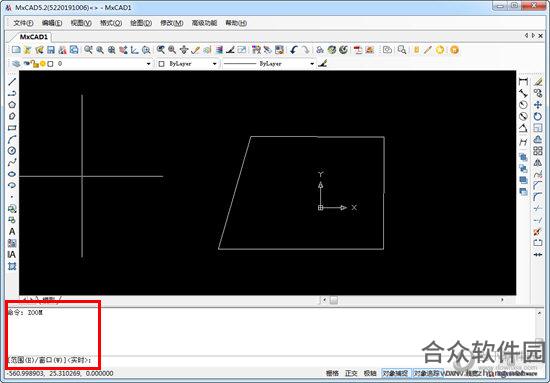This screenshot has height=383, width=550.
Task: Click the Save file toolbar icon
Action: (x=51, y=50)
